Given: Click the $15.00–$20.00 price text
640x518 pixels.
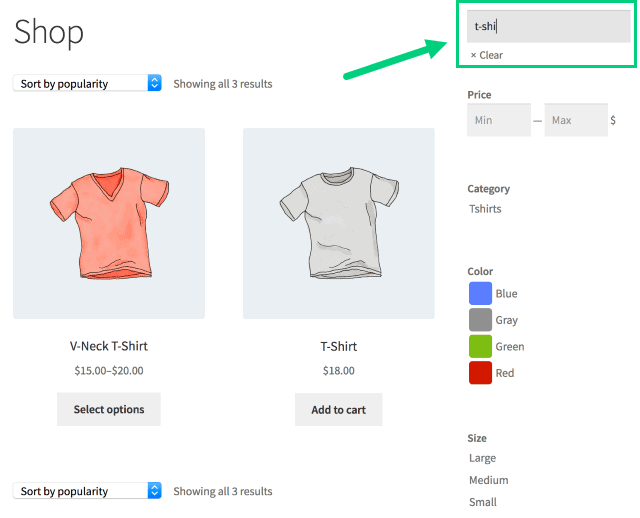Looking at the screenshot, I should pos(109,371).
